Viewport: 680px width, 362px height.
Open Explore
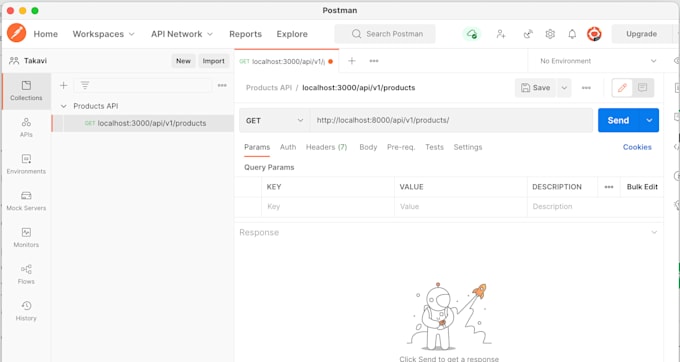(x=292, y=34)
